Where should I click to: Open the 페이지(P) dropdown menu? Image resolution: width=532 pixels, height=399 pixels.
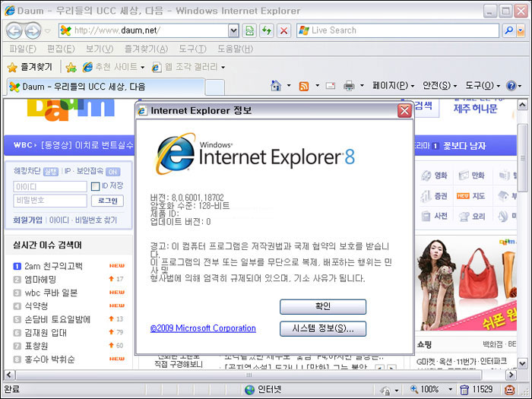394,85
